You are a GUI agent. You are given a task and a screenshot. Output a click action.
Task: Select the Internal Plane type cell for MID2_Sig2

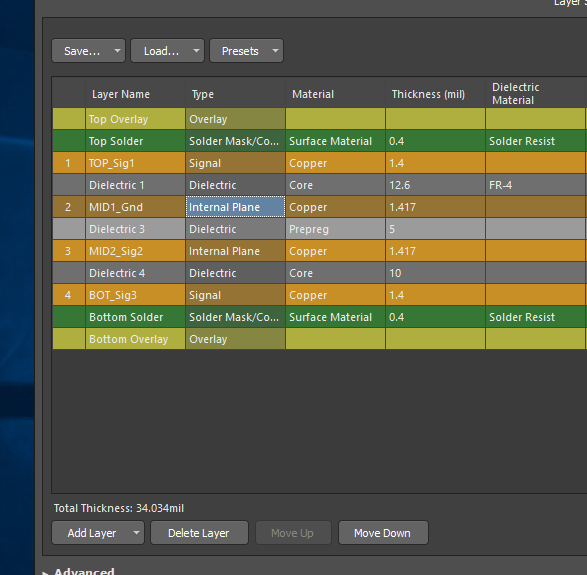235,251
